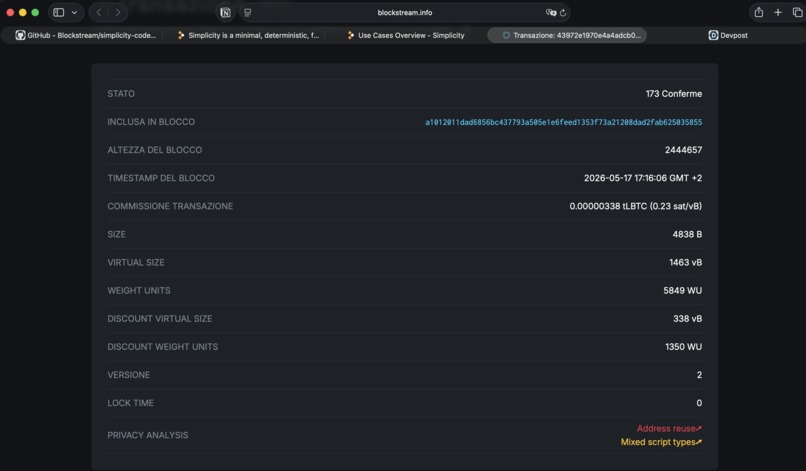Screen dimensions: 806x471
Task: Click the discount virtual size 338 vB
Action: (x=687, y=319)
